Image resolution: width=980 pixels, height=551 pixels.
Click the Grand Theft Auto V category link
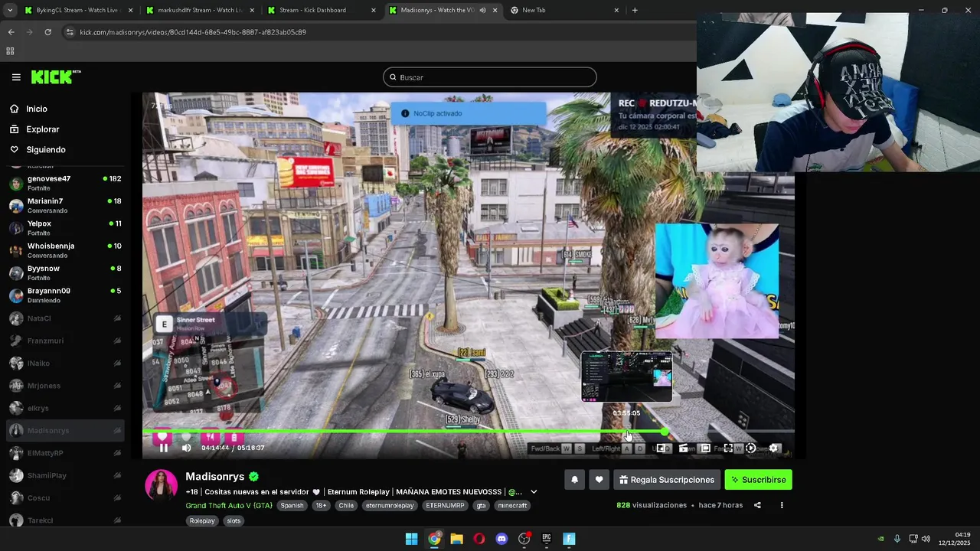229,505
